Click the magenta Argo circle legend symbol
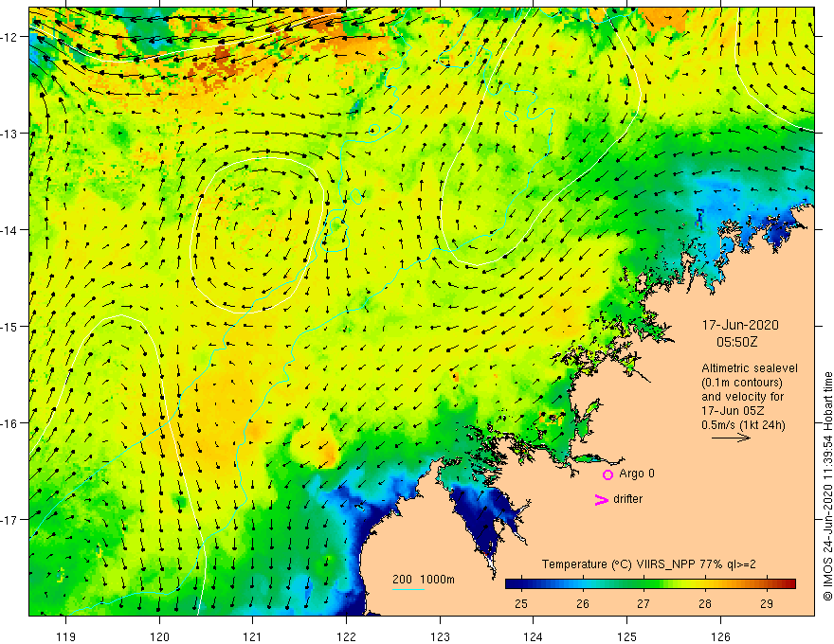This screenshot has width=834, height=644. (x=607, y=474)
